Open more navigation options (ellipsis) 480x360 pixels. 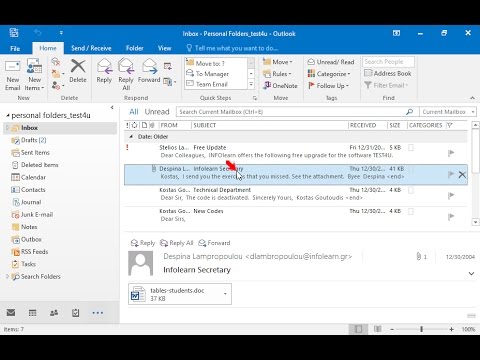point(98,313)
